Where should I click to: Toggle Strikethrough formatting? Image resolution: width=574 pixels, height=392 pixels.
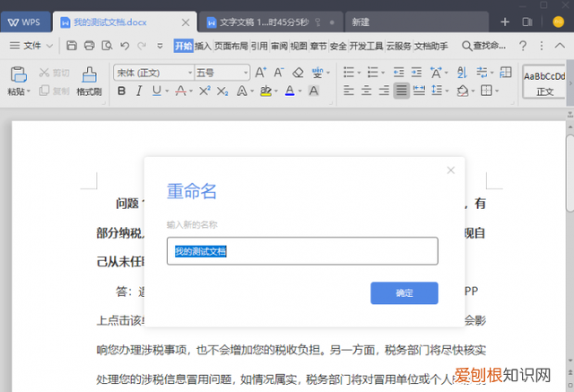pyautogui.click(x=180, y=91)
